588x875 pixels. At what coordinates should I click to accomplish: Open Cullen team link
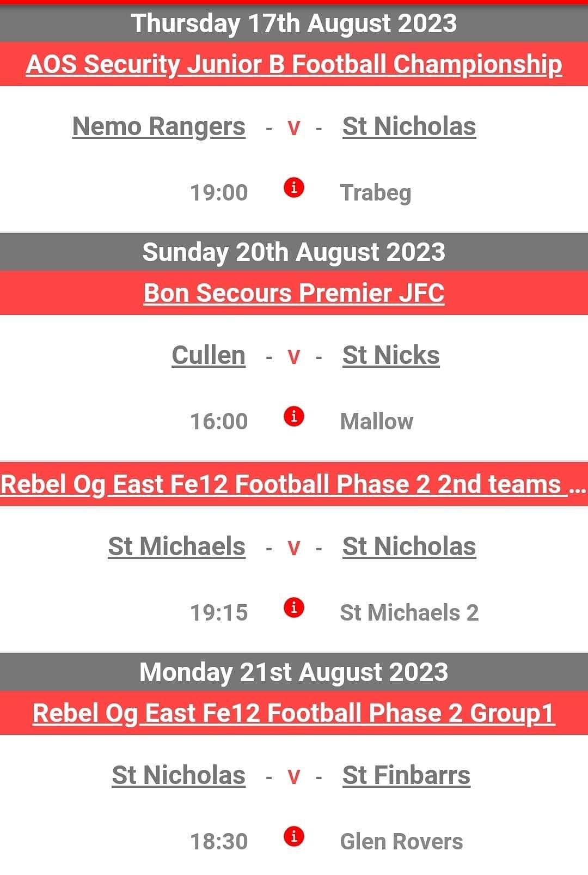pos(209,355)
